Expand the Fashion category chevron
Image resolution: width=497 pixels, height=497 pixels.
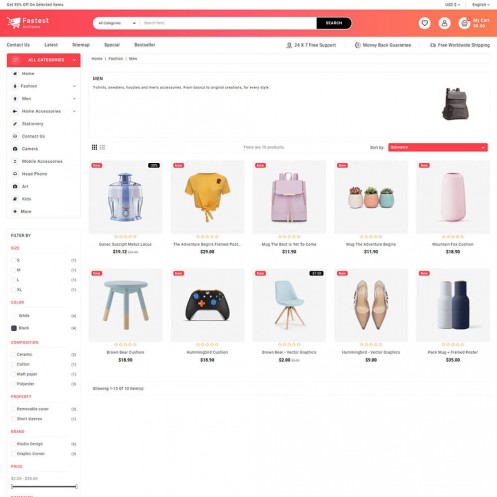(x=74, y=86)
